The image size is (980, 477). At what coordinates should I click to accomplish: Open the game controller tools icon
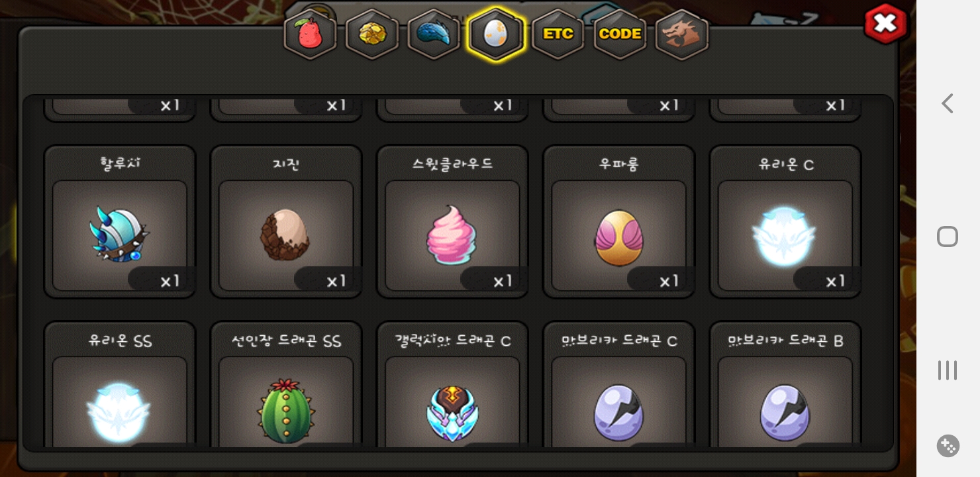948,446
